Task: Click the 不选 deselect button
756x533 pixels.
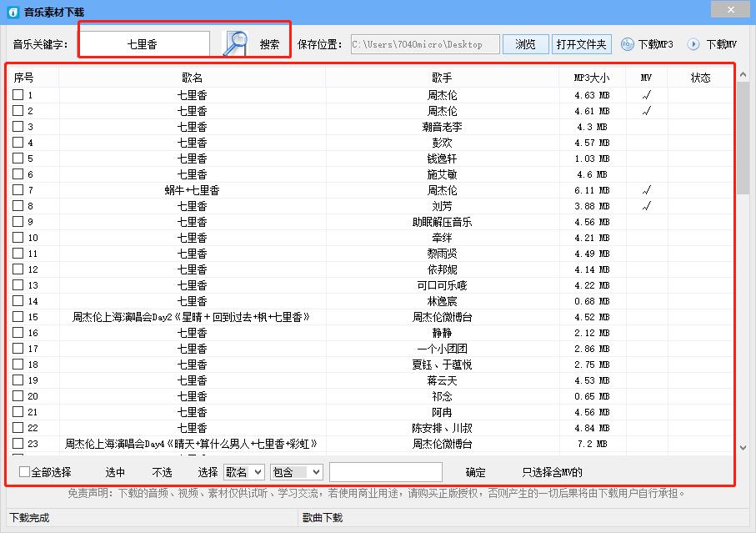Action: [x=162, y=472]
